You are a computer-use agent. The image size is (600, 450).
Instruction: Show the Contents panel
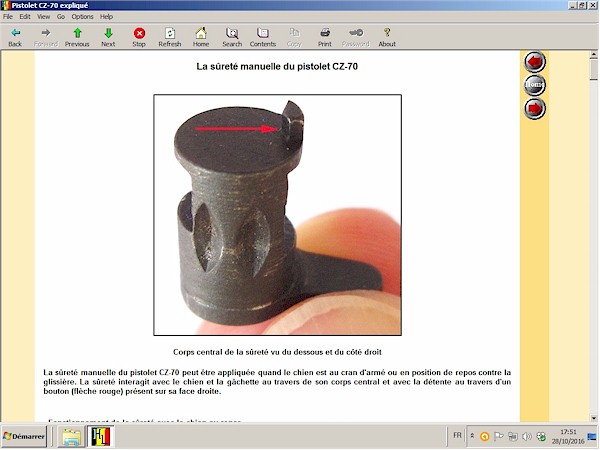coord(263,37)
